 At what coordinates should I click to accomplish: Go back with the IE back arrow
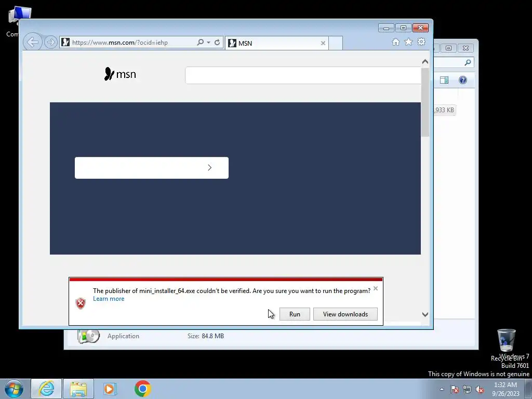click(x=33, y=42)
